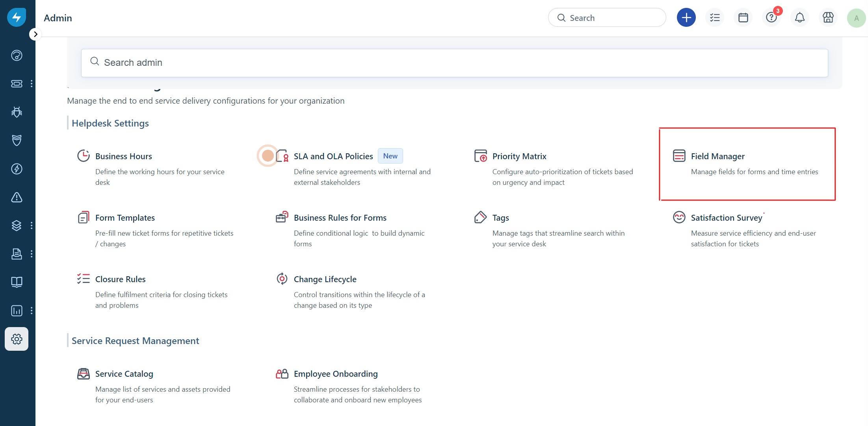Viewport: 868px width, 426px height.
Task: Open SLA and OLA Policies
Action: 333,156
